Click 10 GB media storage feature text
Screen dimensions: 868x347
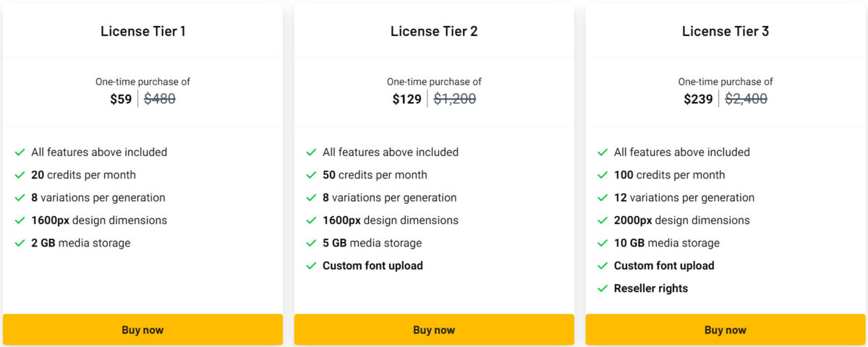click(x=667, y=243)
